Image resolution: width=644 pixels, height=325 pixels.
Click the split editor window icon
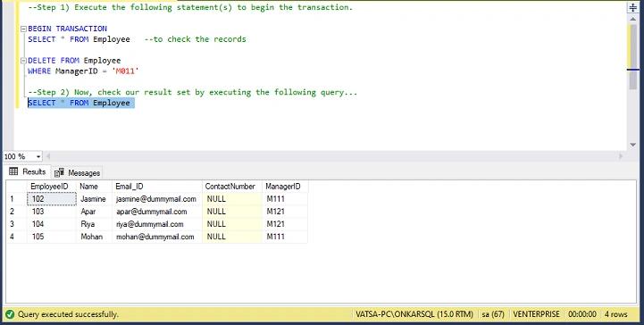(x=633, y=8)
